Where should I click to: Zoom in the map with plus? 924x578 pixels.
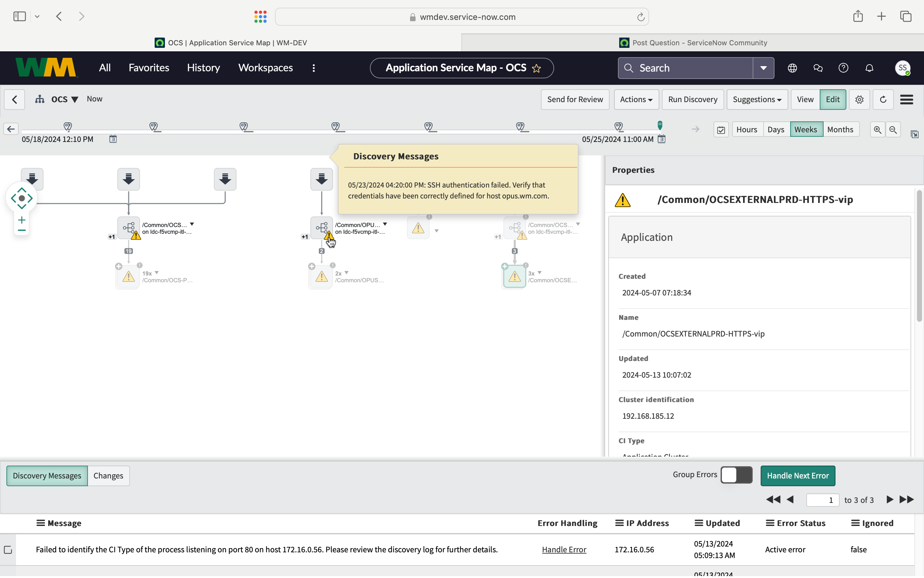(x=22, y=220)
